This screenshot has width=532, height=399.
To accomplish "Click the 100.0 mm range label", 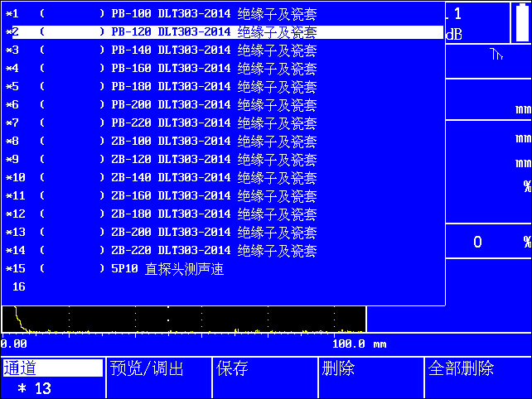I will click(359, 344).
